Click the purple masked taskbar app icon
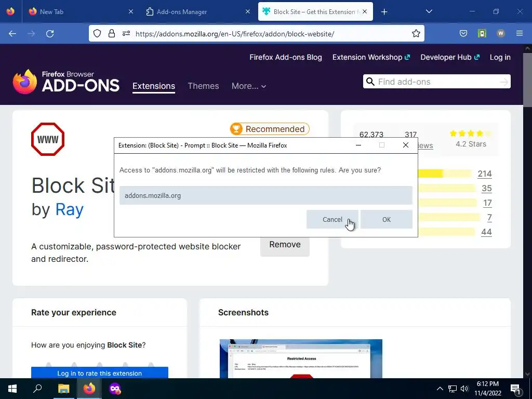 click(x=115, y=389)
